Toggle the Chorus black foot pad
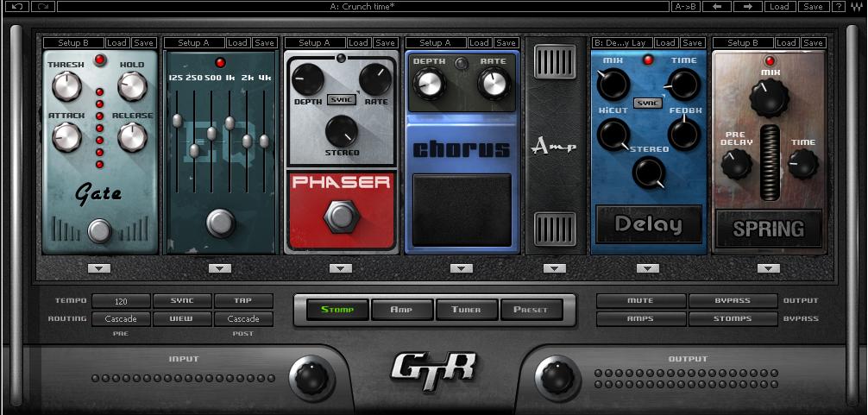 (x=462, y=211)
